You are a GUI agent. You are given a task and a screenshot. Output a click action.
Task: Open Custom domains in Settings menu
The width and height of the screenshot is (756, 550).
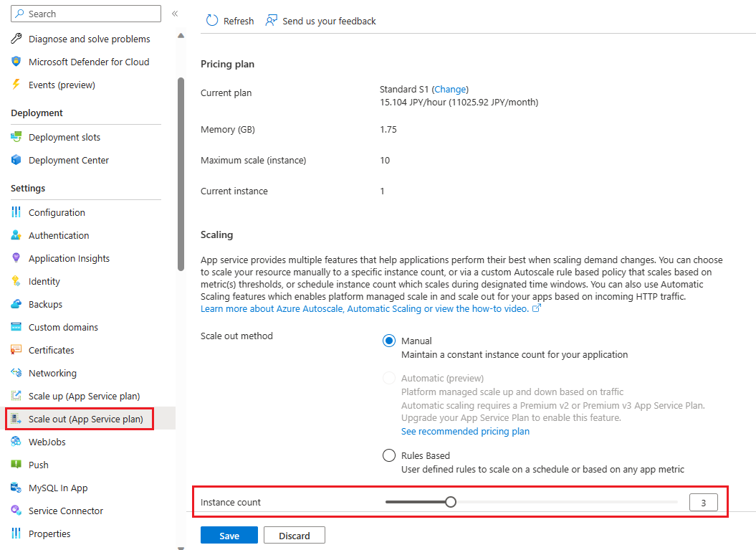pos(63,327)
